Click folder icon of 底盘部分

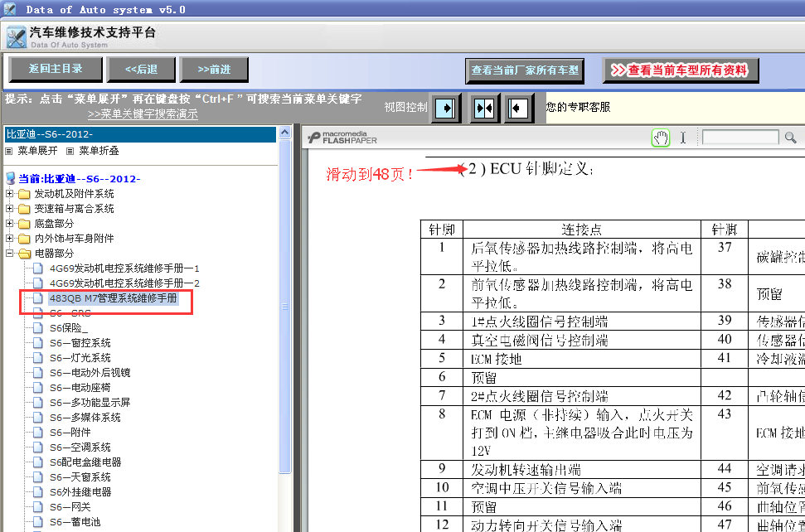24,224
